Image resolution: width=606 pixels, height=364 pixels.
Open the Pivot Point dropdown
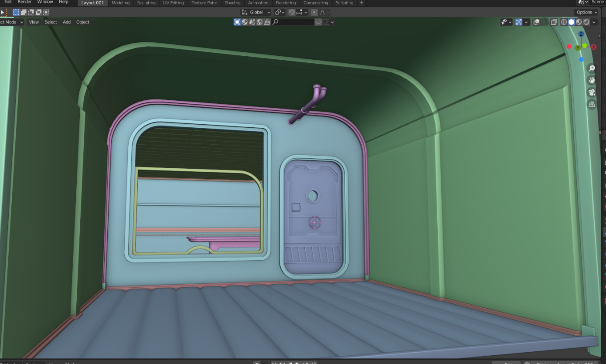tap(280, 12)
